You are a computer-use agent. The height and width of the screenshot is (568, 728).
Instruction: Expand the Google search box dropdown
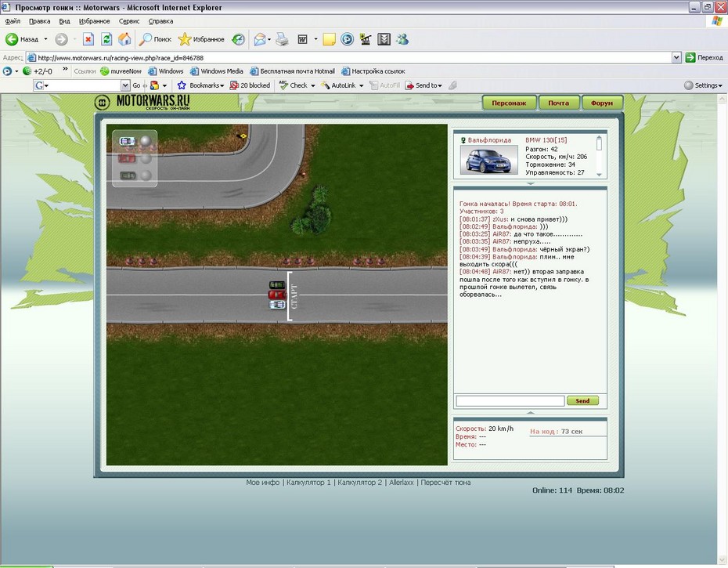125,85
